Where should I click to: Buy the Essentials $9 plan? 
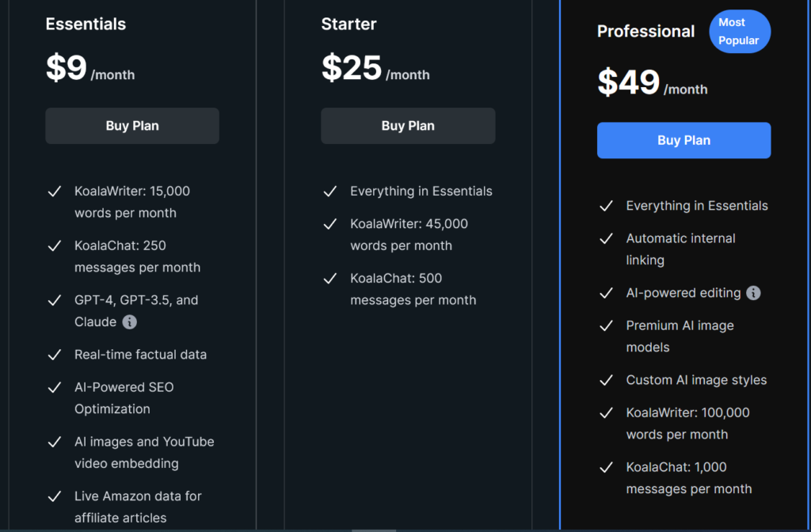pyautogui.click(x=132, y=126)
